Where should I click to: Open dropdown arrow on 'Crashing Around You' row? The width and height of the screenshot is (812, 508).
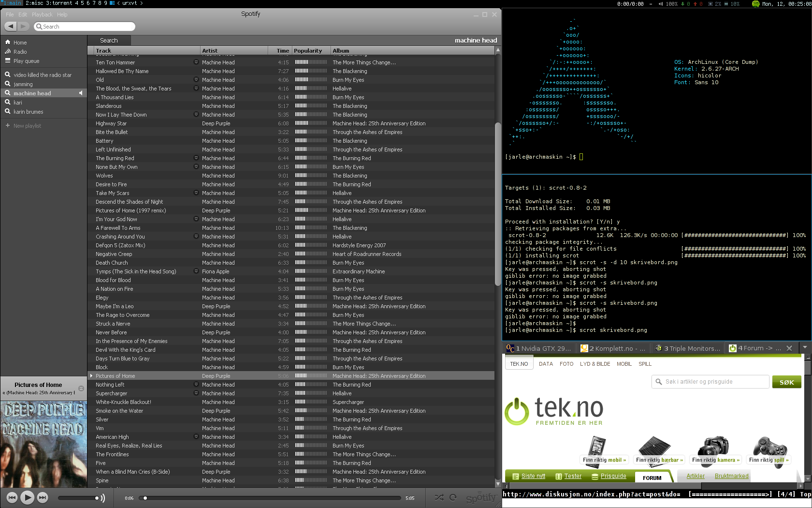(196, 236)
